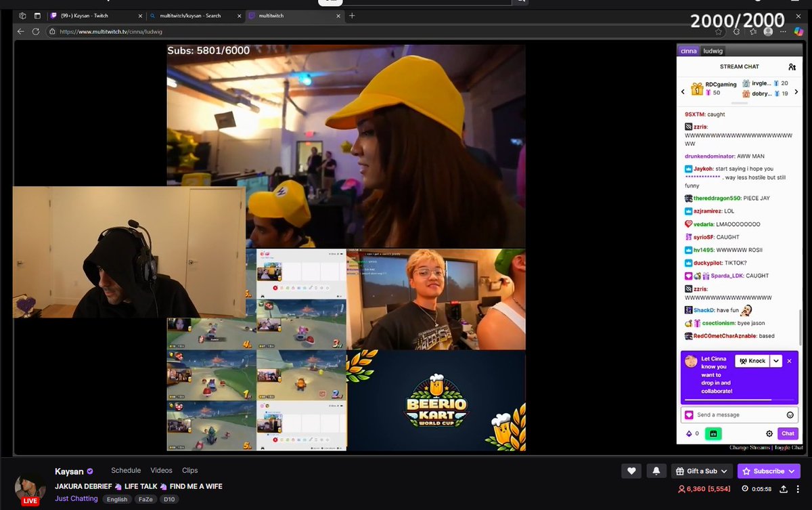Open the browser profile avatar icon
This screenshot has height=510, width=812.
pyautogui.click(x=768, y=31)
